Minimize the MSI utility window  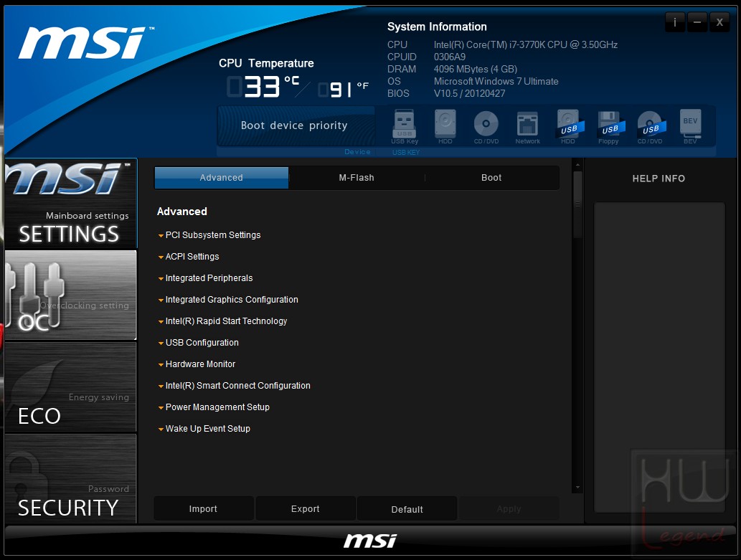tap(697, 22)
